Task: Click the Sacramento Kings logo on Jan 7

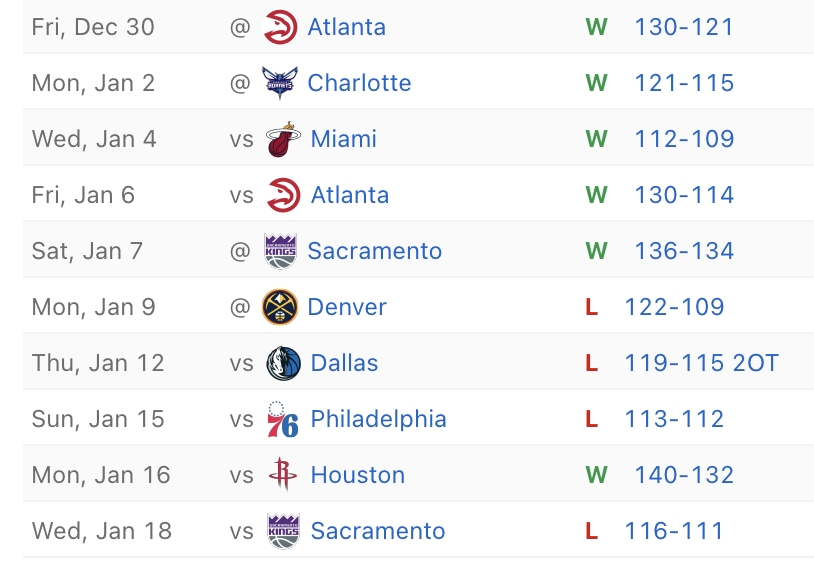Action: coord(280,251)
